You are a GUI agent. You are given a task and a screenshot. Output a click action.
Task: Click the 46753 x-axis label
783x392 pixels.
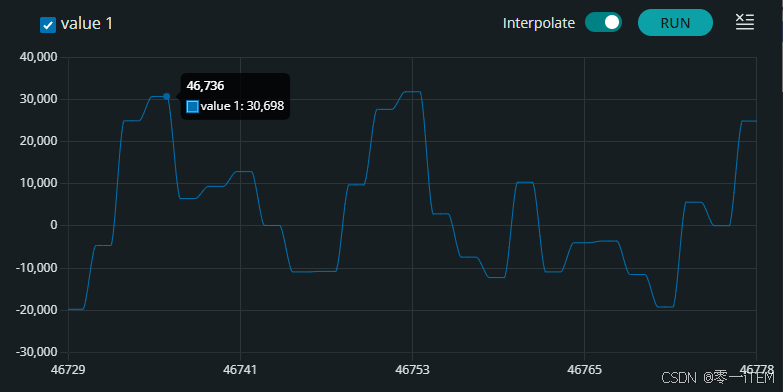point(412,370)
